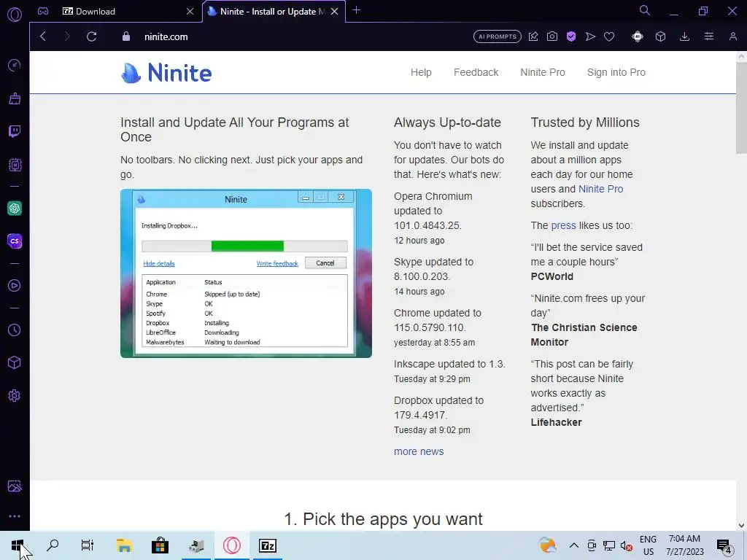Click the scrollbar down arrow
Screen dimensions: 747x560
pos(741,525)
